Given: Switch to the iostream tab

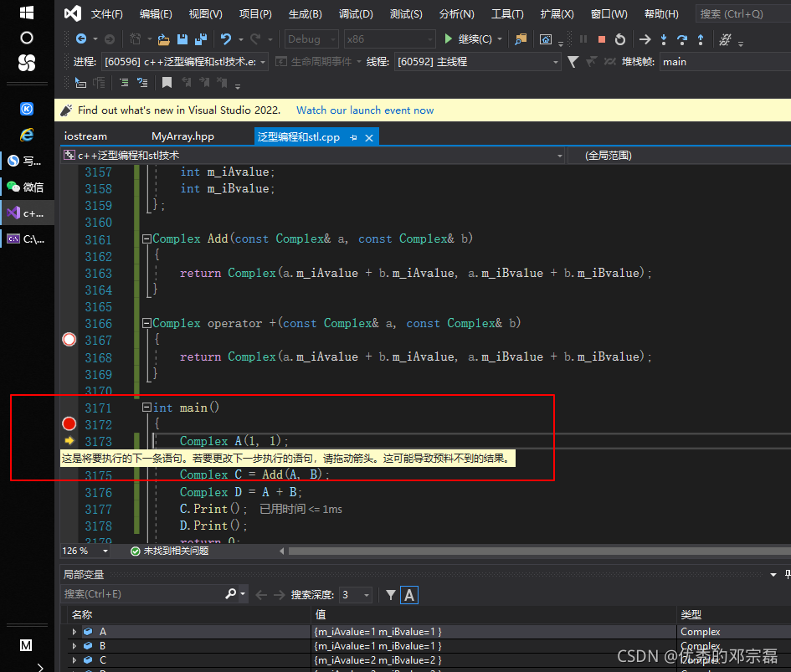Looking at the screenshot, I should coord(85,136).
